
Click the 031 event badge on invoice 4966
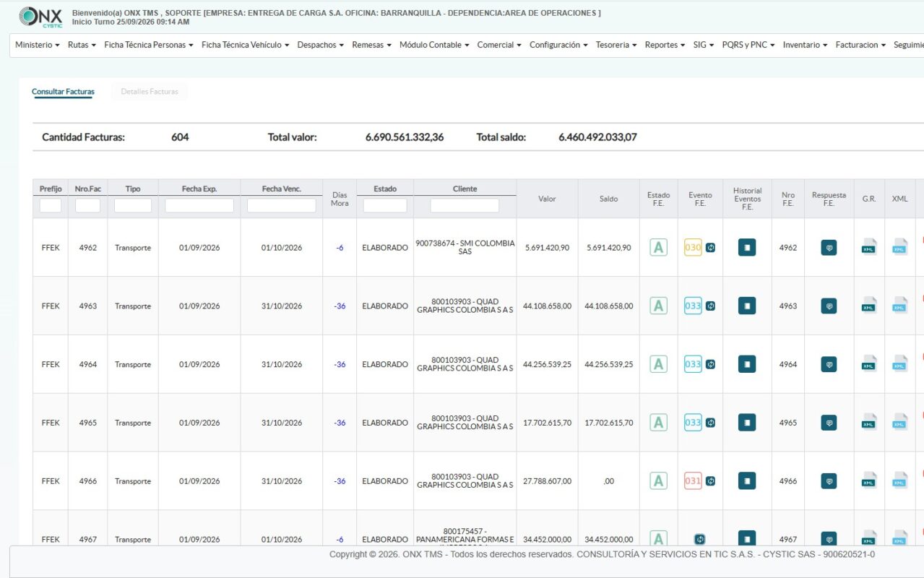[x=693, y=480]
